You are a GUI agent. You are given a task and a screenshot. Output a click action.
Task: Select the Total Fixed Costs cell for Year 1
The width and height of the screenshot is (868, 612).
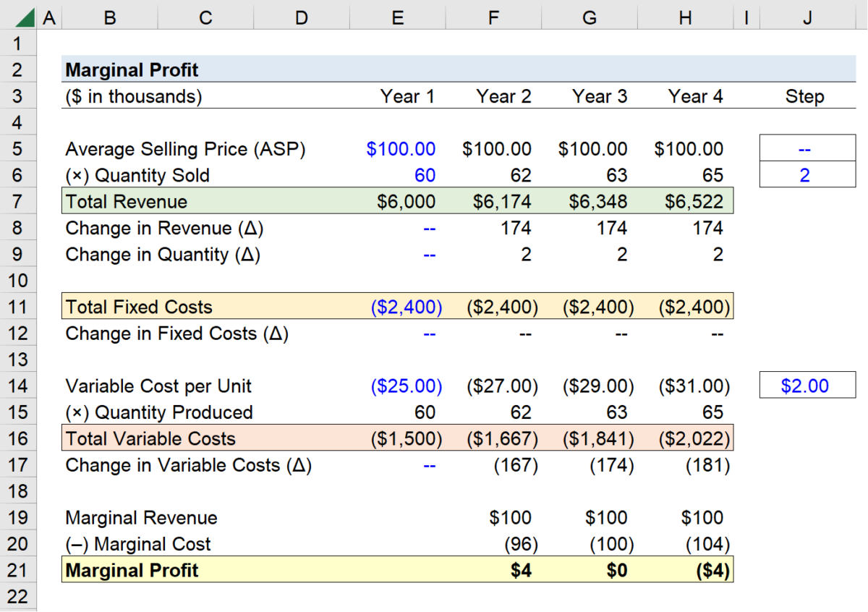point(397,307)
